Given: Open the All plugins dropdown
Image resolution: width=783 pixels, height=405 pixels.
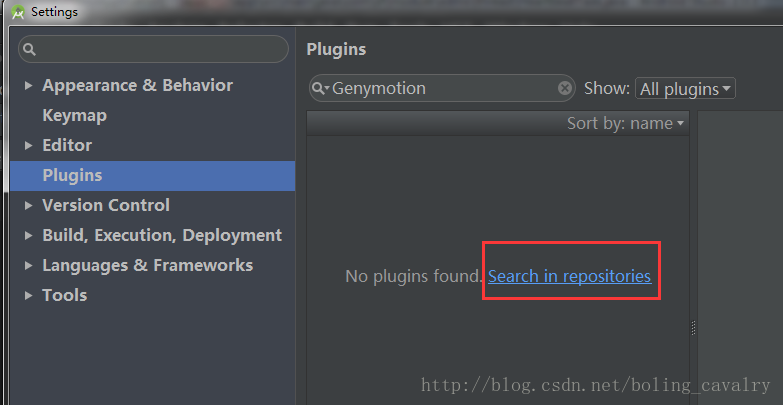Looking at the screenshot, I should [685, 89].
